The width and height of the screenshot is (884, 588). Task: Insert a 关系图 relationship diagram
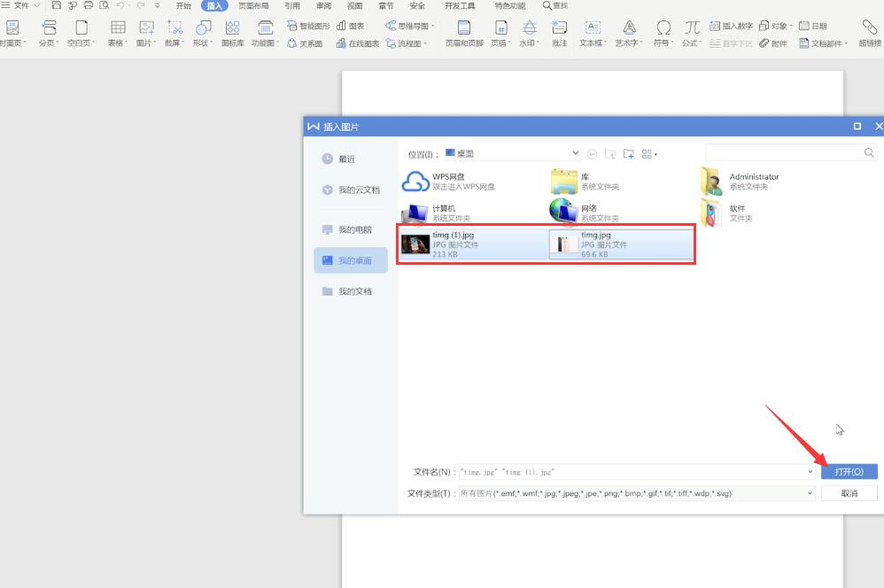coord(305,43)
